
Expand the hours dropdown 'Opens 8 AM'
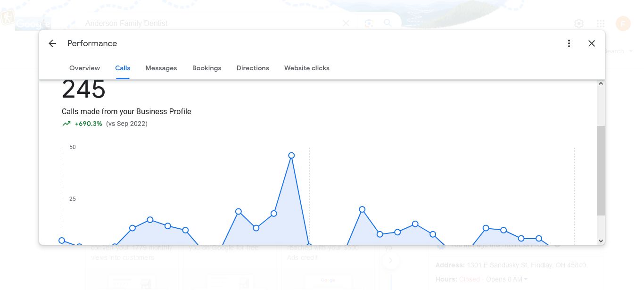point(507,279)
